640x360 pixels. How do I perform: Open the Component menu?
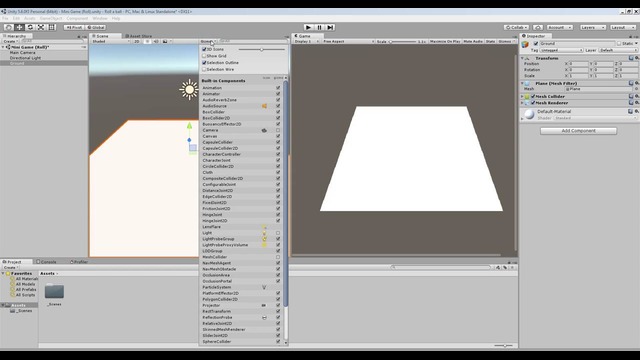77,18
